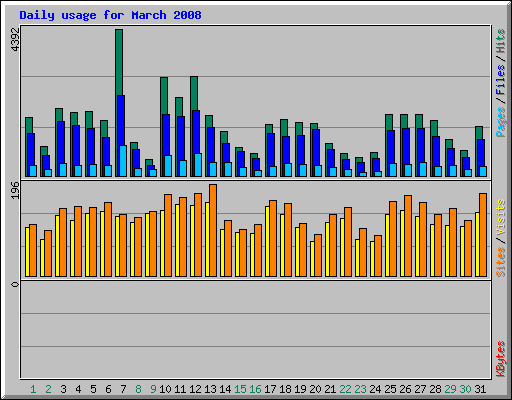Viewport: 512px width, 400px height.
Task: Click day label 1 on the x-axis
Action: pos(33,389)
